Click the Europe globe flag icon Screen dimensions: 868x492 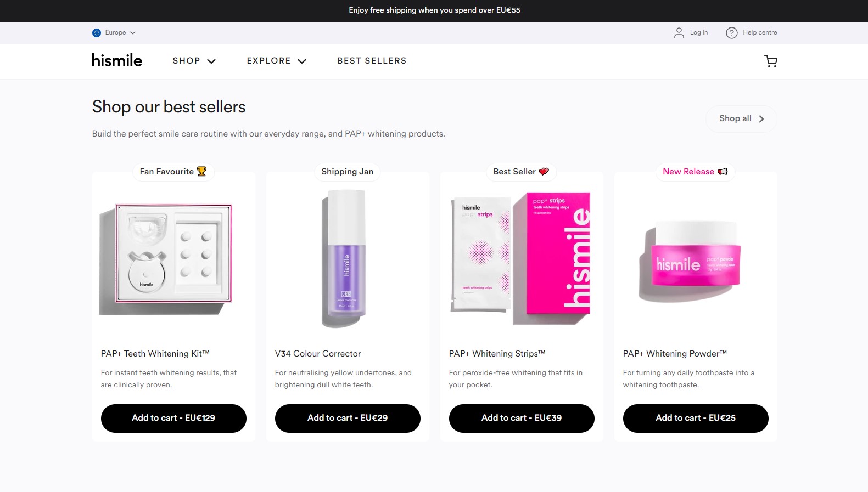click(97, 33)
